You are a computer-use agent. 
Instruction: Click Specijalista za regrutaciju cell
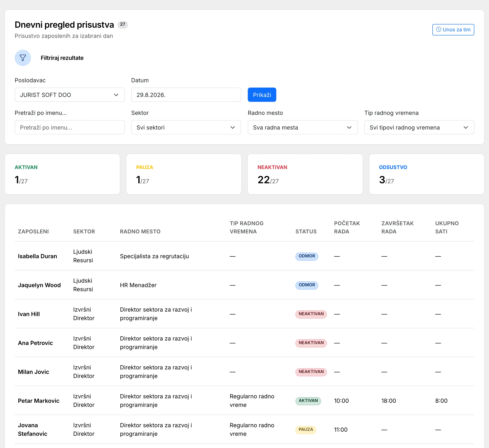coord(154,256)
